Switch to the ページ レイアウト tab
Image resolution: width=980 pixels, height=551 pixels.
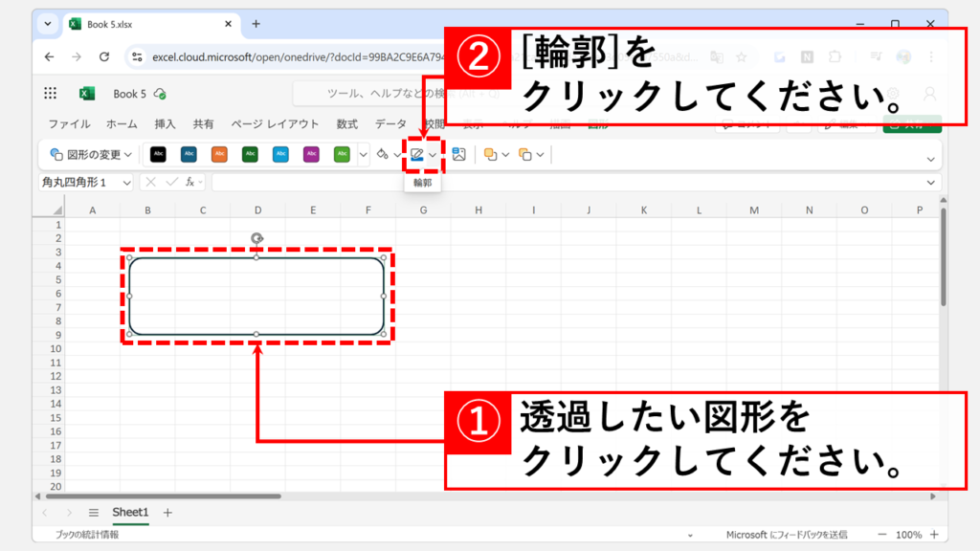pyautogui.click(x=275, y=123)
